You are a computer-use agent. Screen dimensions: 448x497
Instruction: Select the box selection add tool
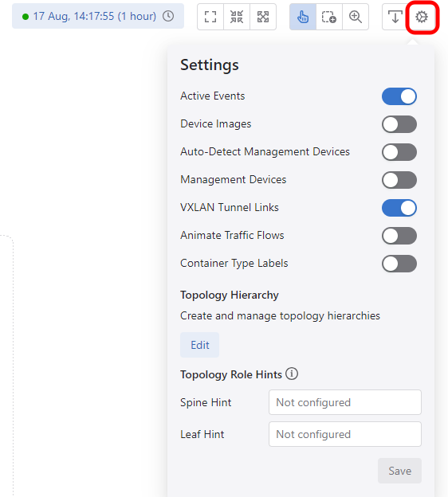329,17
